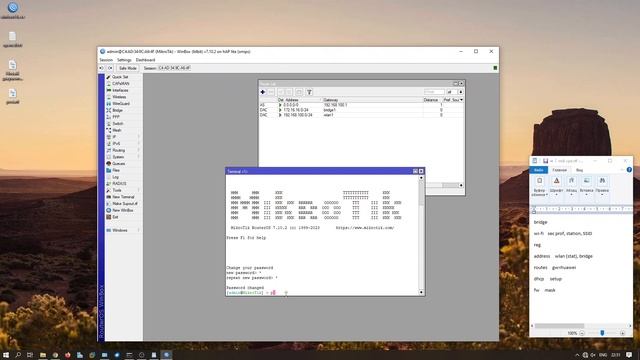Click WordPad zoom out minus button

click(582, 333)
